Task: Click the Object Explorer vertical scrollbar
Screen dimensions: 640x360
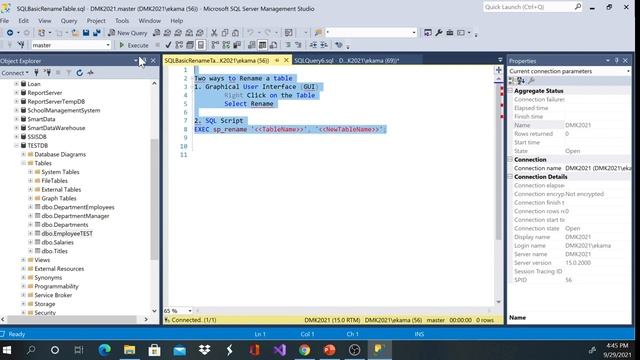Action: pyautogui.click(x=154, y=199)
